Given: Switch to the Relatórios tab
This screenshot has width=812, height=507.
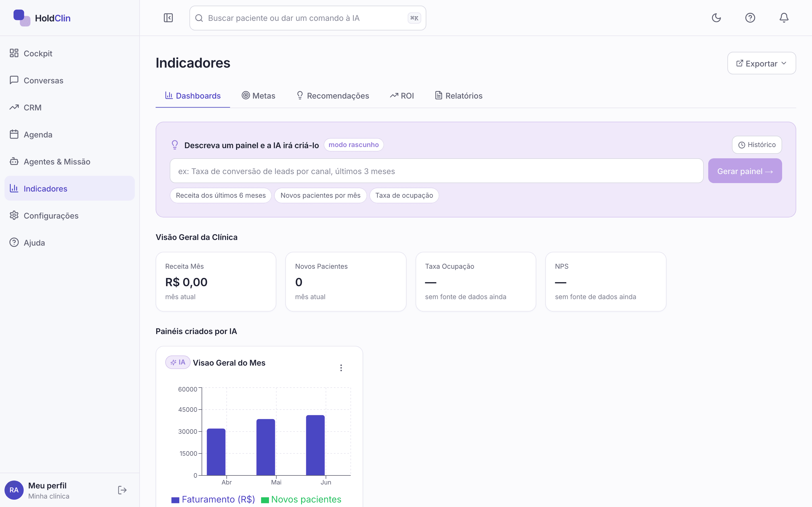Looking at the screenshot, I should [459, 95].
